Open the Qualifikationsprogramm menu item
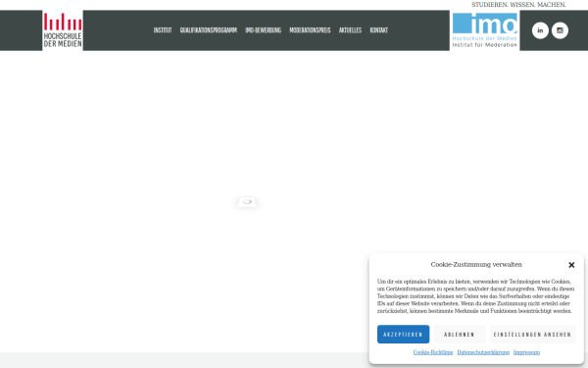This screenshot has width=588, height=368. (209, 30)
